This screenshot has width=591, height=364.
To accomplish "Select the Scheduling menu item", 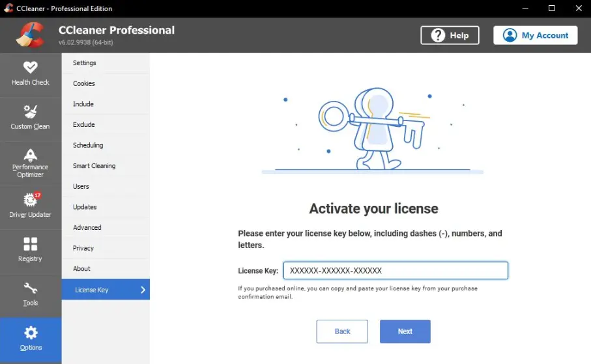I will click(106, 145).
